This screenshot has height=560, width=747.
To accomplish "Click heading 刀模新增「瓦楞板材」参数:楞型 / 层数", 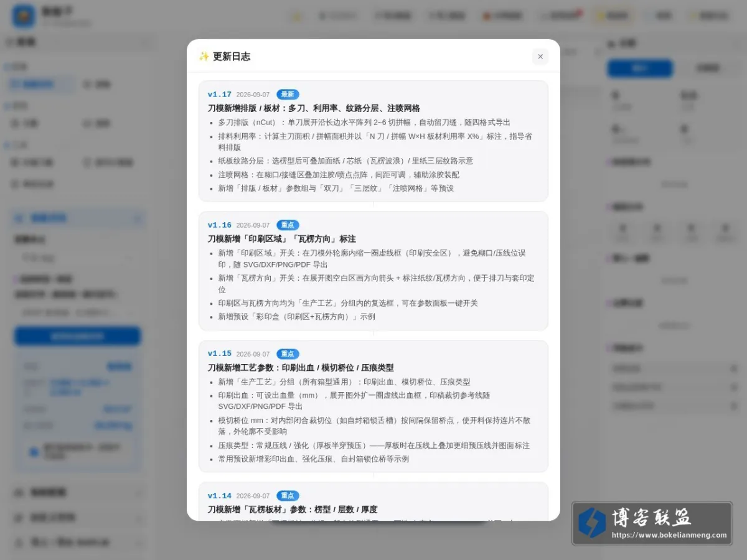I will click(293, 510).
